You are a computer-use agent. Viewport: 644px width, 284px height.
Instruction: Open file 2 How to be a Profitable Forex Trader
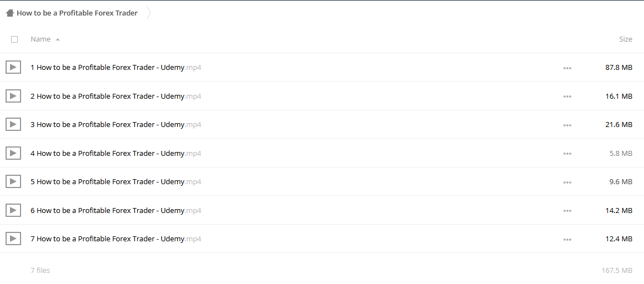coord(116,96)
